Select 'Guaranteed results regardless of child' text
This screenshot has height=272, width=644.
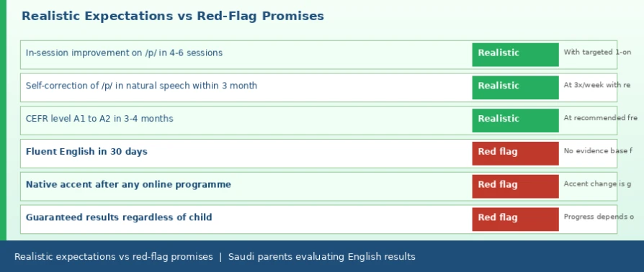(119, 217)
